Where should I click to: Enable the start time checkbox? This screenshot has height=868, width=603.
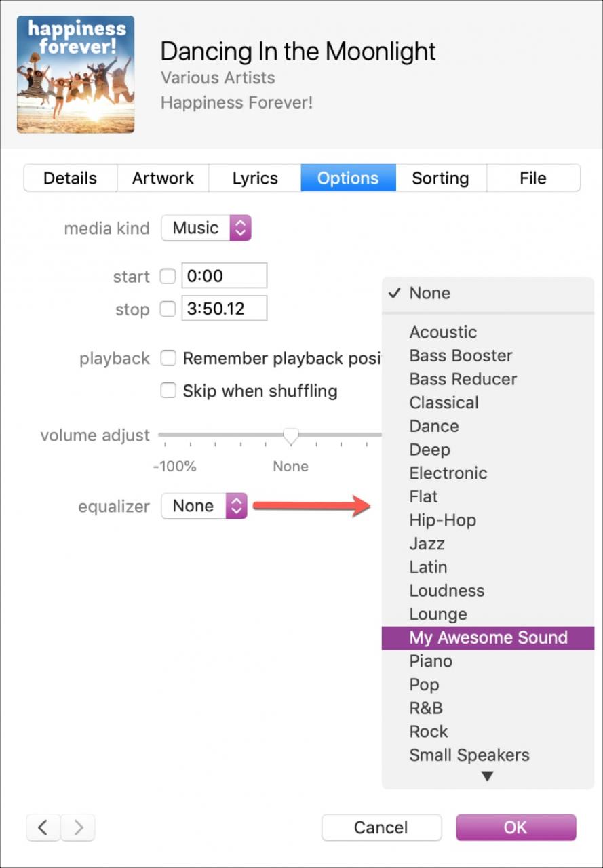point(168,276)
